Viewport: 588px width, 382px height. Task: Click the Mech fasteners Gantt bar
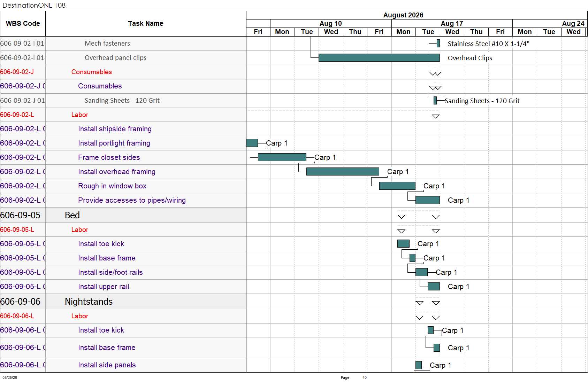[x=438, y=44]
